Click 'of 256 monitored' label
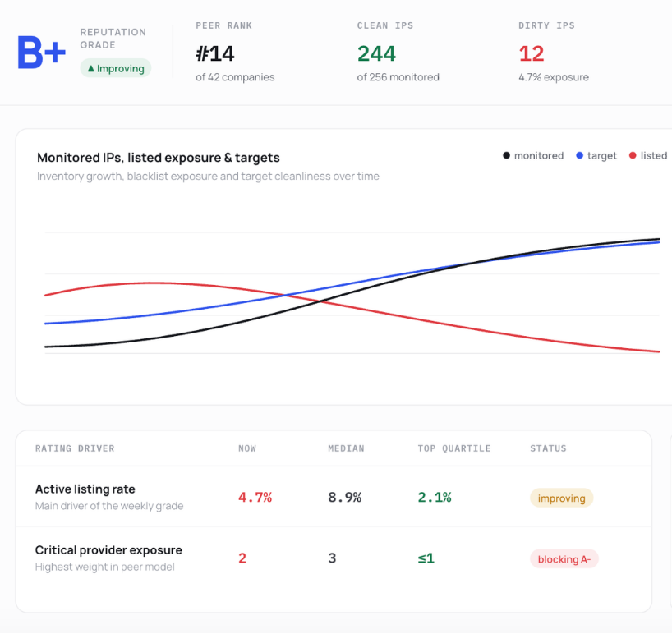672x634 pixels. coord(398,77)
